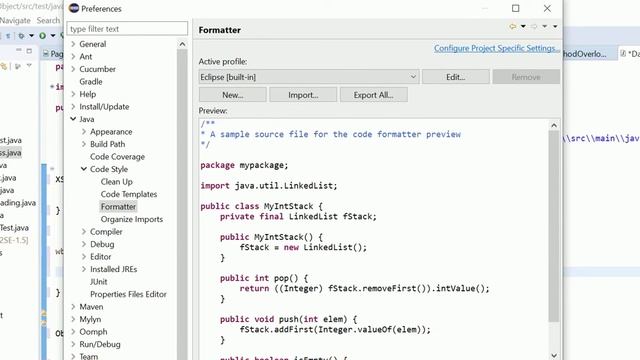640x360 pixels.
Task: Minimize the Package Explorer view
Action: [19, 50]
